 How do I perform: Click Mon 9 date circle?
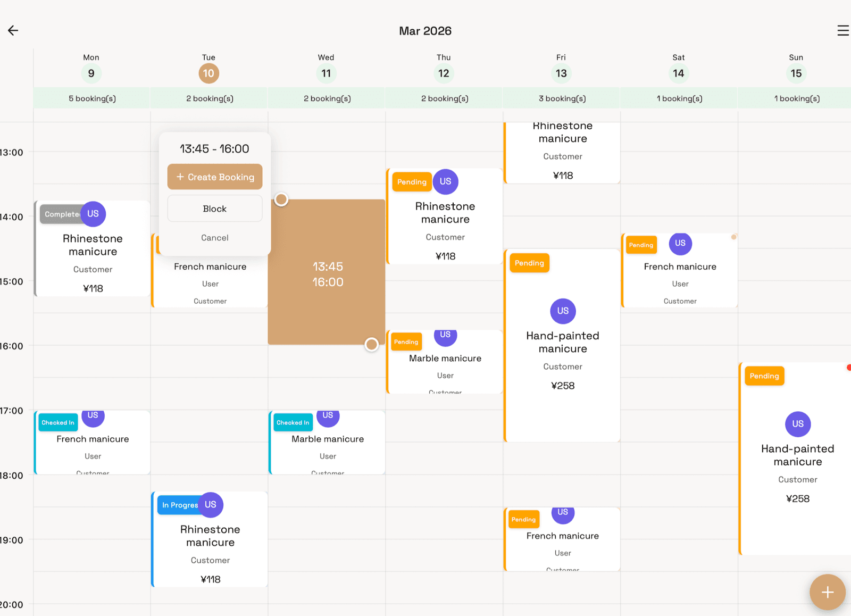pyautogui.click(x=91, y=73)
